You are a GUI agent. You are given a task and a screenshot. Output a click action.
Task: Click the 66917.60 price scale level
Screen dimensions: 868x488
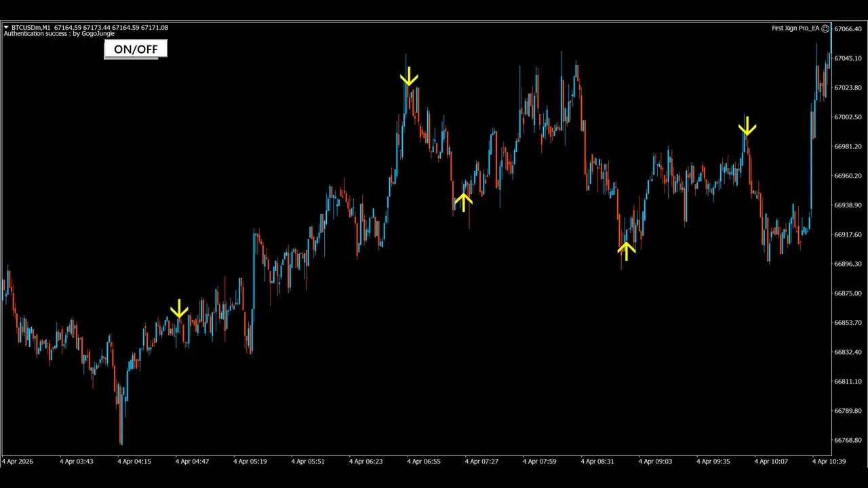[848, 235]
